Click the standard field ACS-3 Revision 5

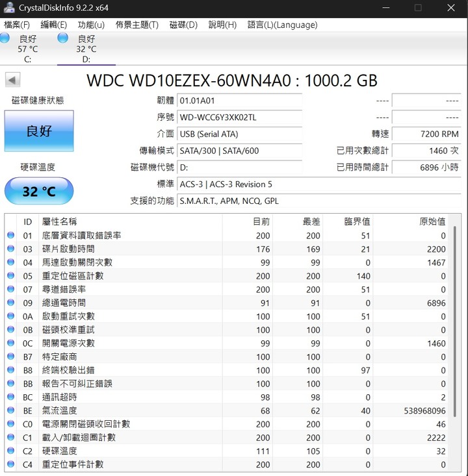(x=319, y=184)
